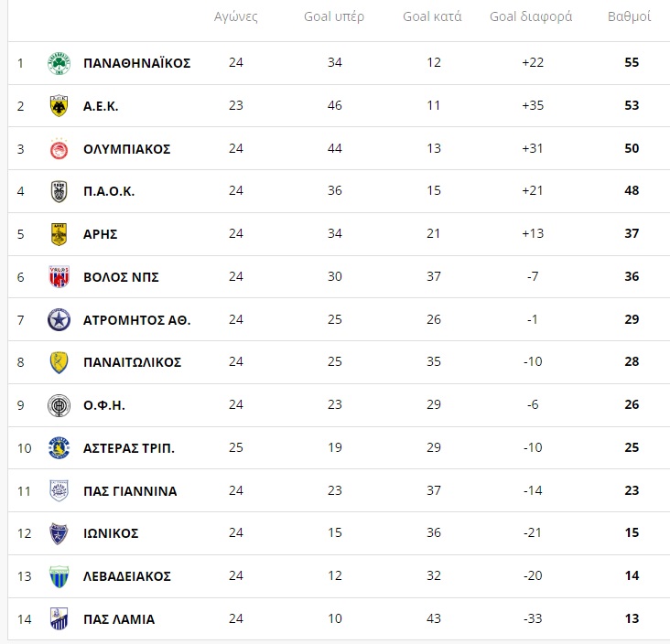Sort by the Βαθμοί column header
Viewport: 670px width, 644px height.
pyautogui.click(x=629, y=16)
